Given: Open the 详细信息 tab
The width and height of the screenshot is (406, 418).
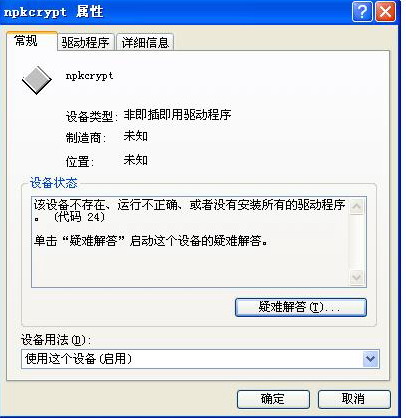Looking at the screenshot, I should click(145, 42).
